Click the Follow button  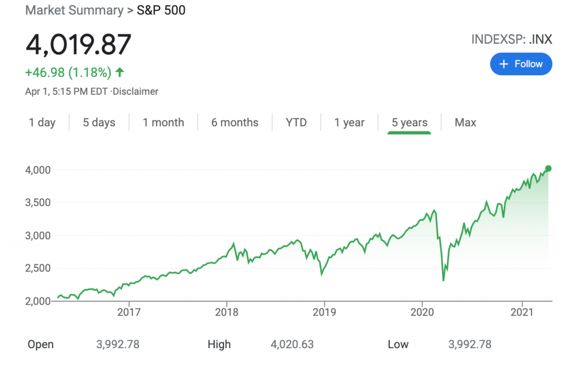521,64
